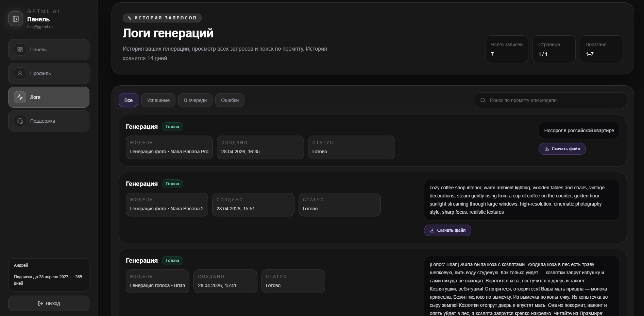The image size is (644, 316).
Task: Open the Поддержка section in sidebar
Action: [49, 121]
